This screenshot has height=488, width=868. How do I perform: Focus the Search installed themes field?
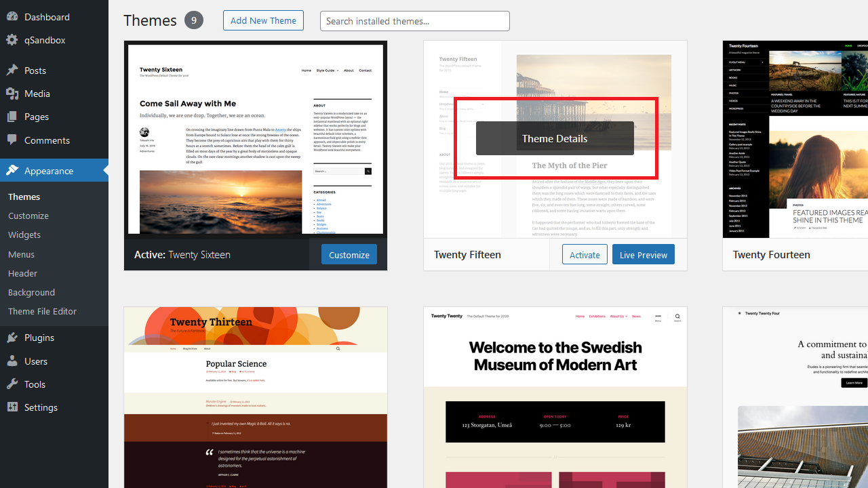(x=415, y=21)
